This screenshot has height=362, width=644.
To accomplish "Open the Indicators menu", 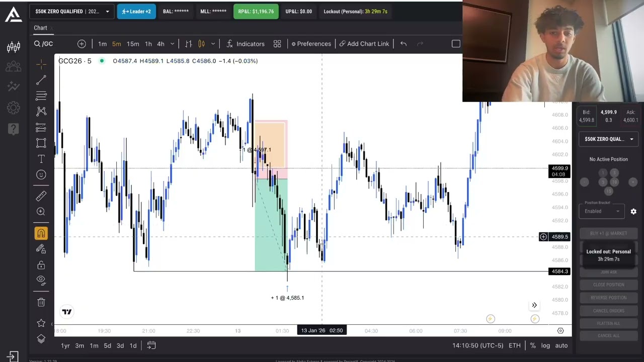I will click(x=245, y=44).
